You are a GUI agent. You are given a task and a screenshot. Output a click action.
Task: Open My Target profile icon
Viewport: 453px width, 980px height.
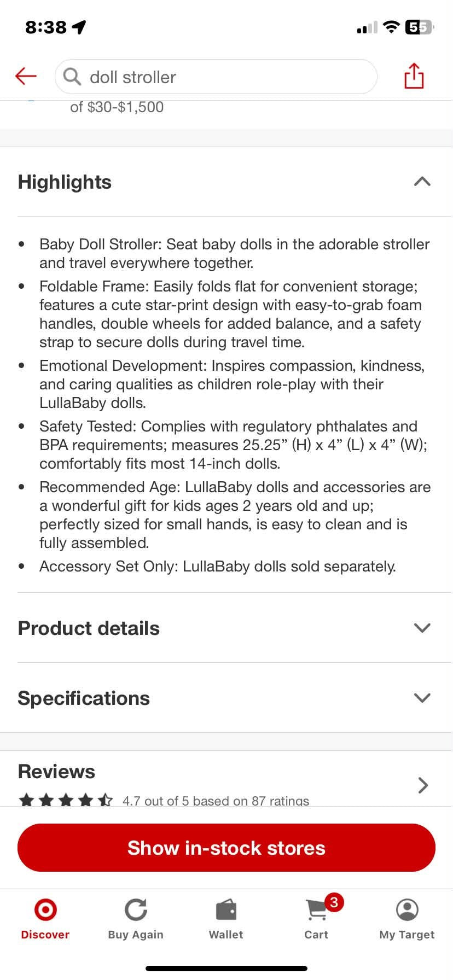(407, 910)
